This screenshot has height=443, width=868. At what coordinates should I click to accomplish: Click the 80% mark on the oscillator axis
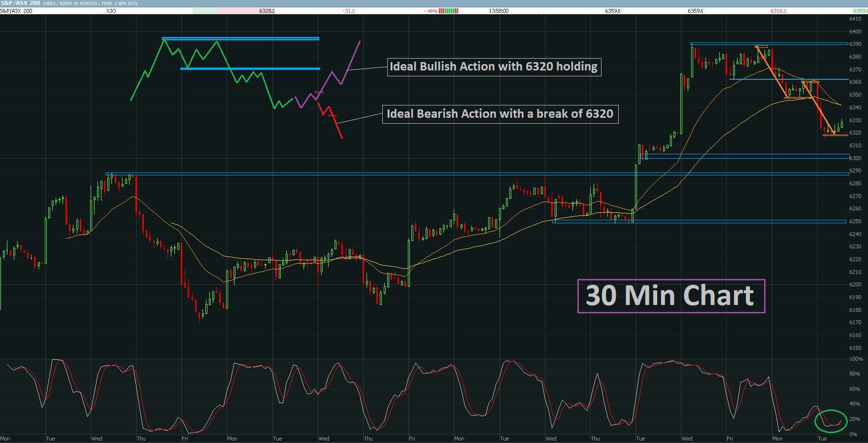[856, 374]
